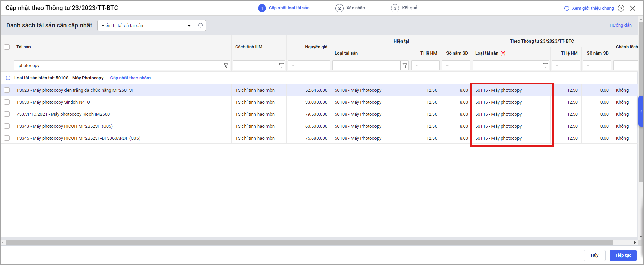Click the horizontal scrollbar at the bottom
Screen dimensions: 644x265
(309, 242)
